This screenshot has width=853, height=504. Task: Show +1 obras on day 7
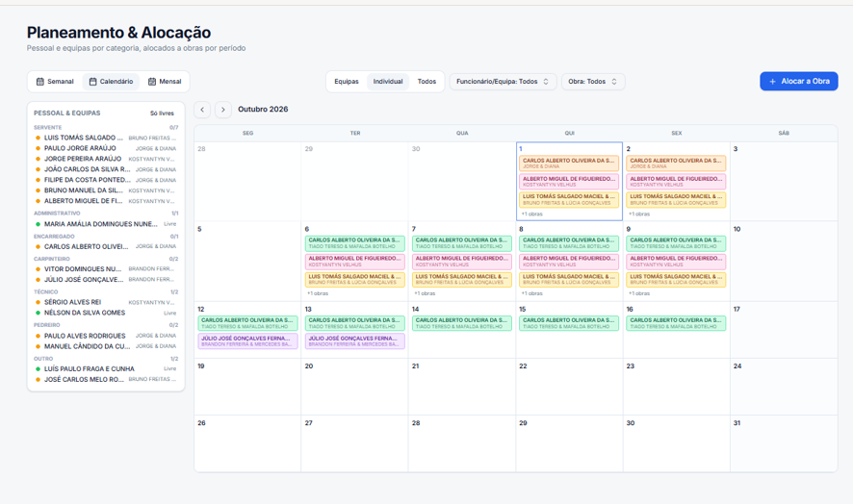coord(425,293)
